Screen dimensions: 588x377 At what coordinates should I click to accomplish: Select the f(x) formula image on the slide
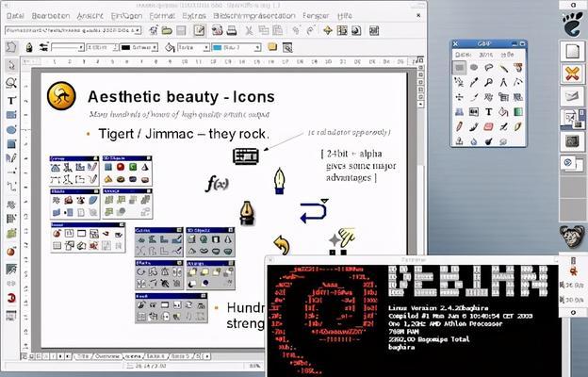217,184
